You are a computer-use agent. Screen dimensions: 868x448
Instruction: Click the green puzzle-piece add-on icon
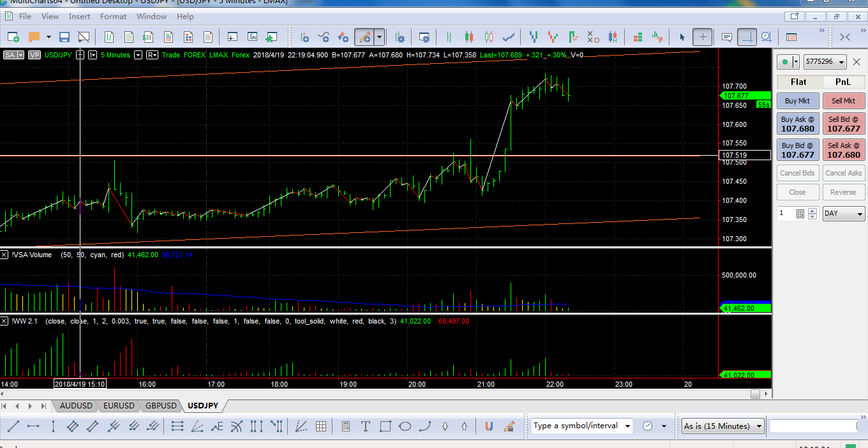271,37
